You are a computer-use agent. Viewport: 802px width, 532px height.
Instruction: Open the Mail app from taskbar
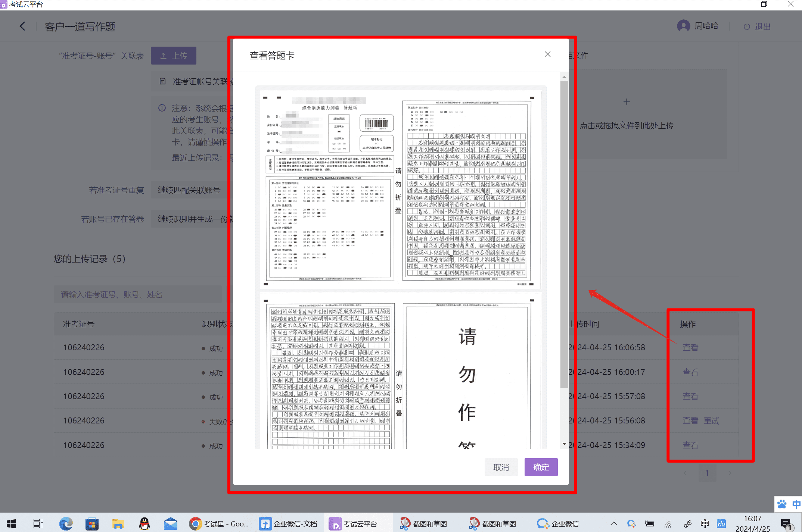coord(171,524)
